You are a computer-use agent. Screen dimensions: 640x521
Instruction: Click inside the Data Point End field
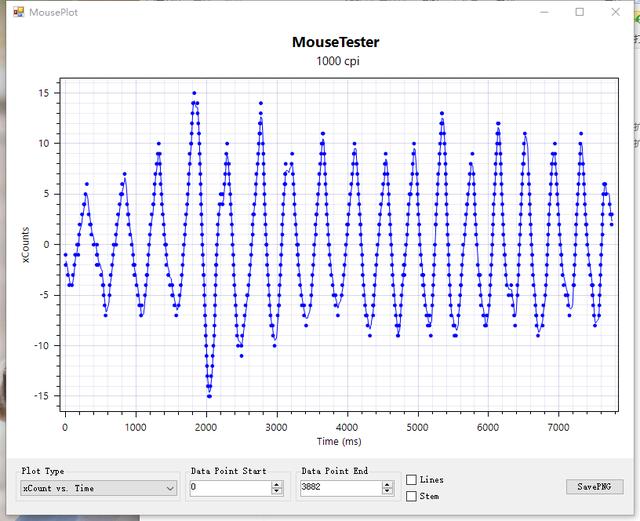[x=340, y=488]
